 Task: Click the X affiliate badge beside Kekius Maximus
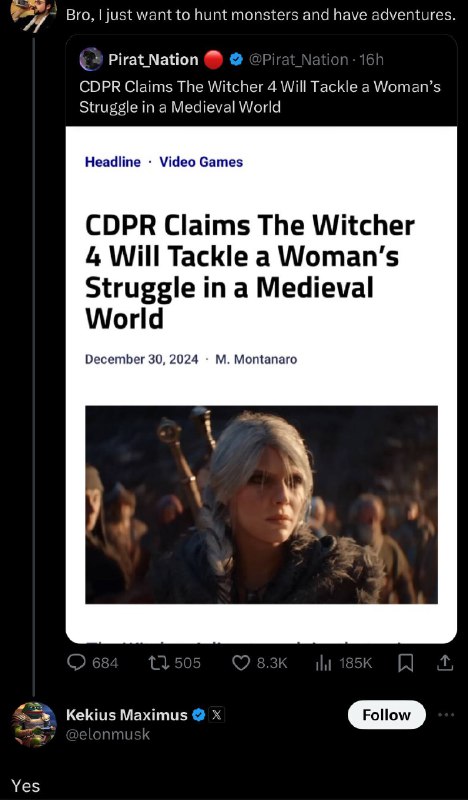click(216, 715)
